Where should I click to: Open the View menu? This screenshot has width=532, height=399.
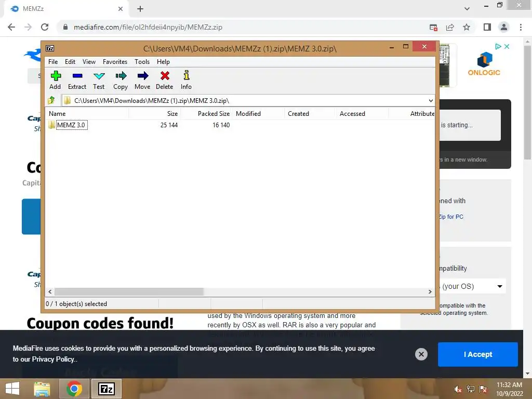pos(89,62)
